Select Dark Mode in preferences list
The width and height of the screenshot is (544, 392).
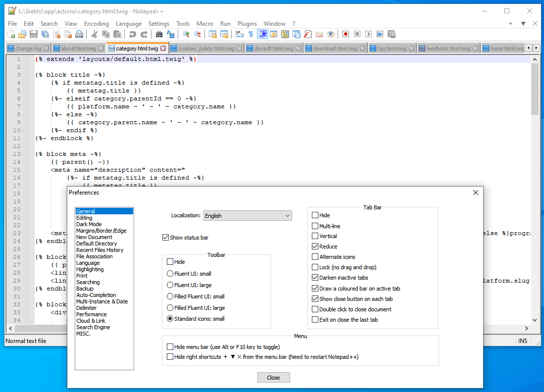click(x=89, y=224)
